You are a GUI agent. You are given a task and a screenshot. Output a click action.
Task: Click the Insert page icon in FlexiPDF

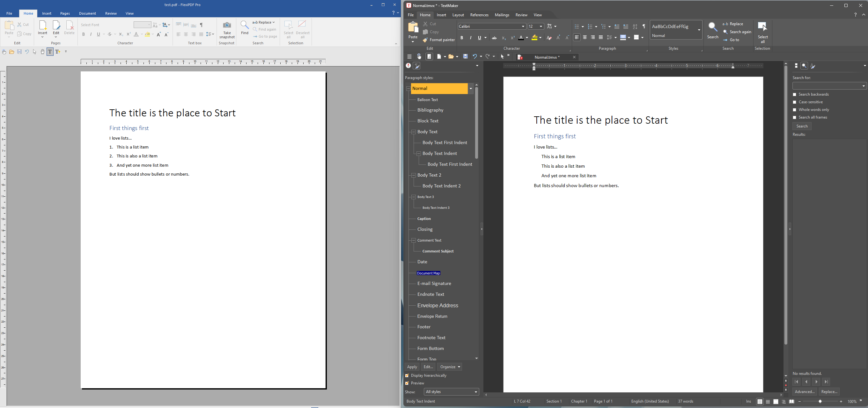(42, 26)
